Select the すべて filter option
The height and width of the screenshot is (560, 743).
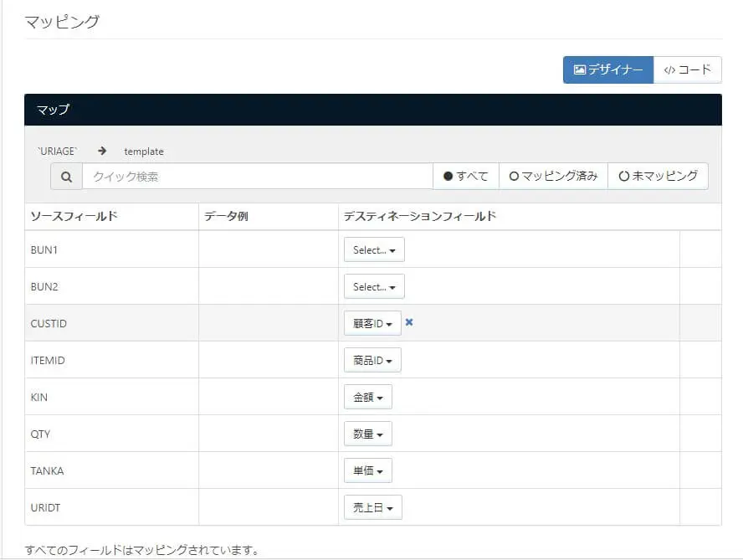[x=466, y=177]
